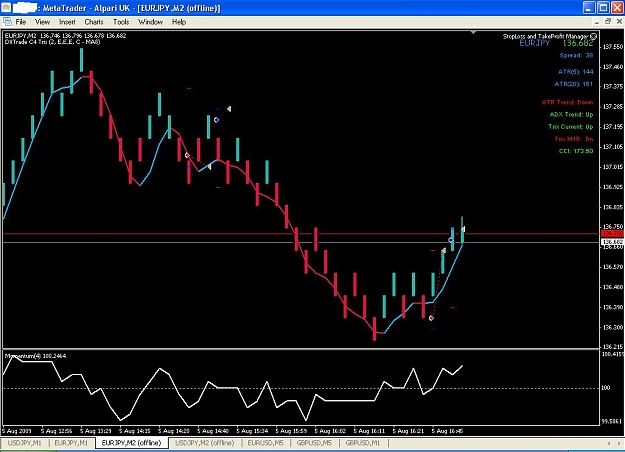The image size is (625, 452).
Task: Switch to the USDJPY,M1 chart tab
Action: 25,443
